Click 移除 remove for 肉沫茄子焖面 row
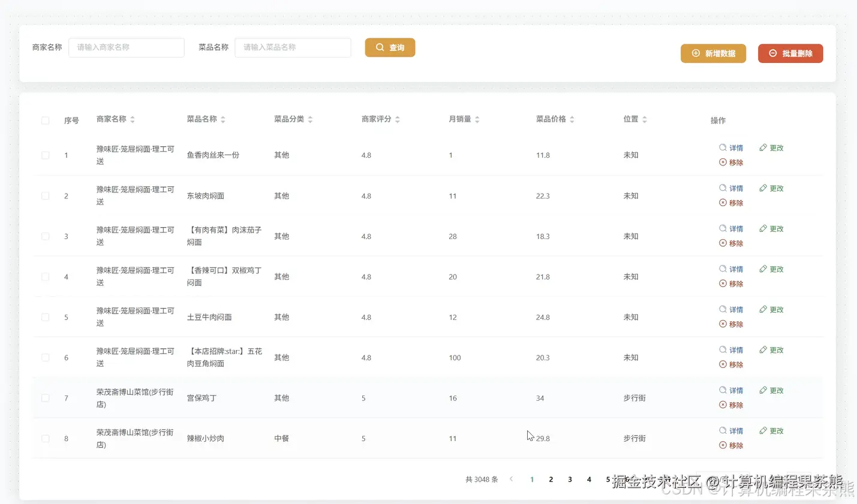Image resolution: width=857 pixels, height=504 pixels. (x=731, y=243)
